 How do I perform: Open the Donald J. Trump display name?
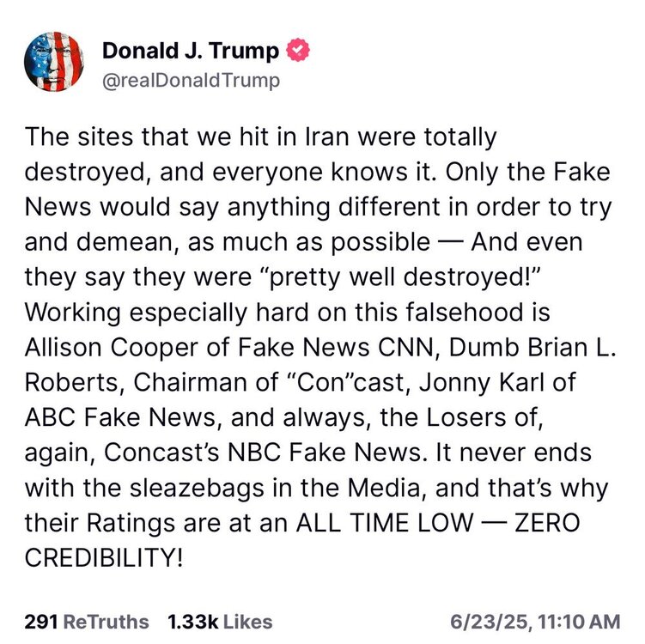(191, 51)
